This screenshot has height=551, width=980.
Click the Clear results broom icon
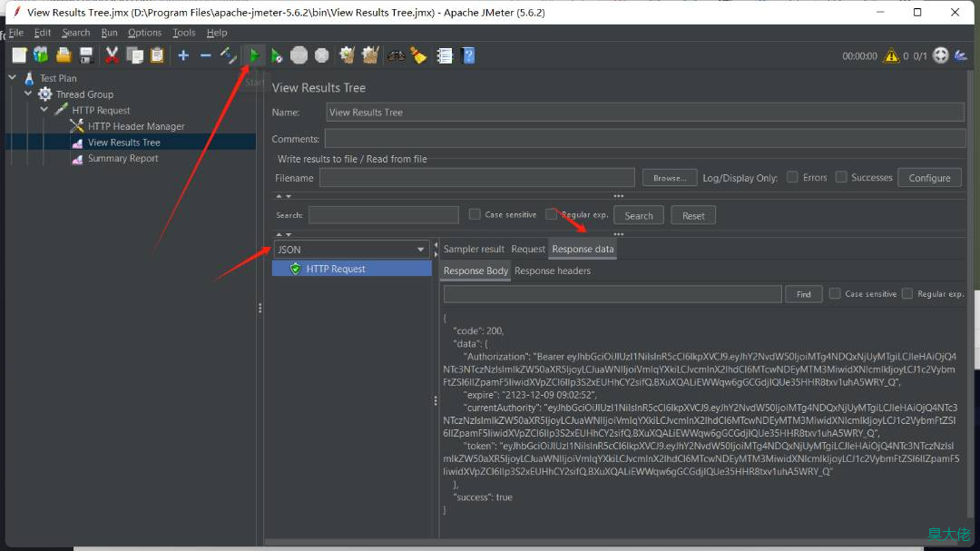click(x=347, y=55)
